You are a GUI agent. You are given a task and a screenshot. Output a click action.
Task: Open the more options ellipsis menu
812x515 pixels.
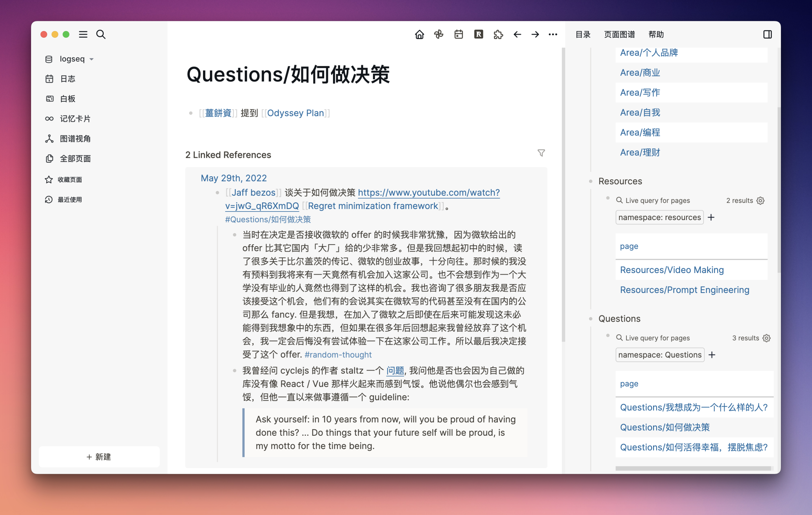(553, 34)
